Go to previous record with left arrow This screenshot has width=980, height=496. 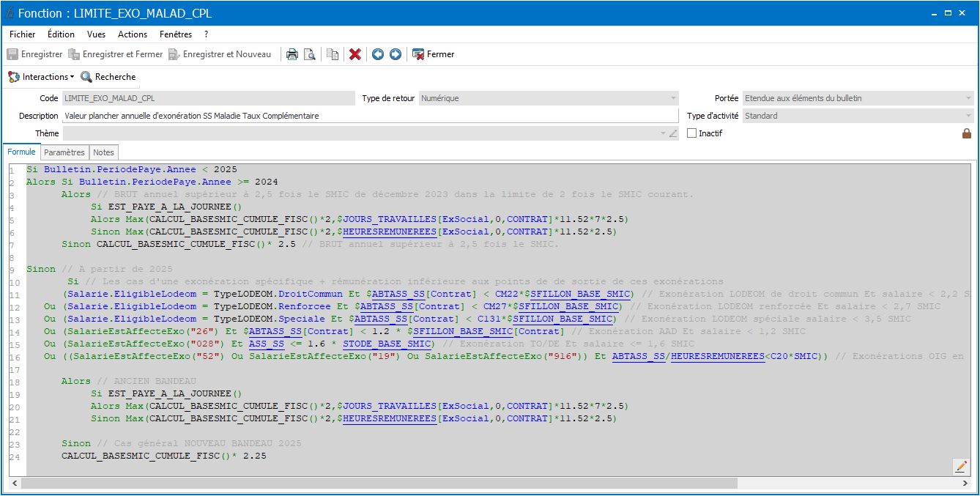[378, 54]
